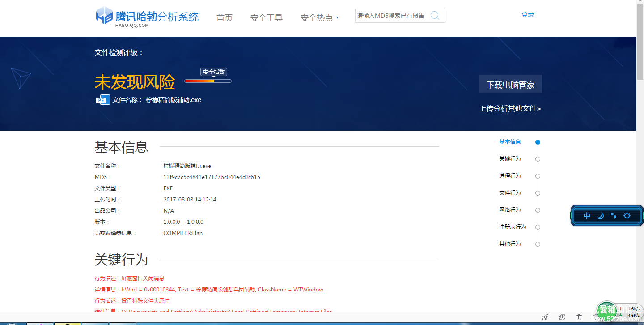Click file type value EXE
This screenshot has width=644, height=325.
point(168,188)
